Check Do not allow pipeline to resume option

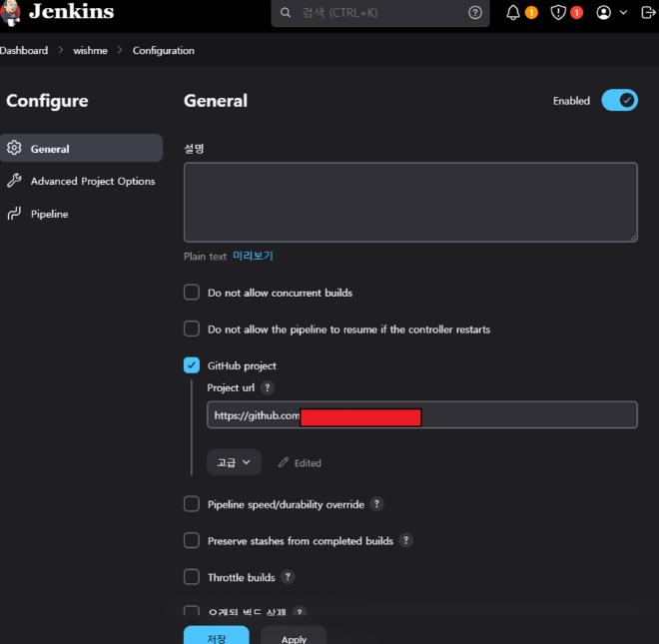(x=192, y=328)
